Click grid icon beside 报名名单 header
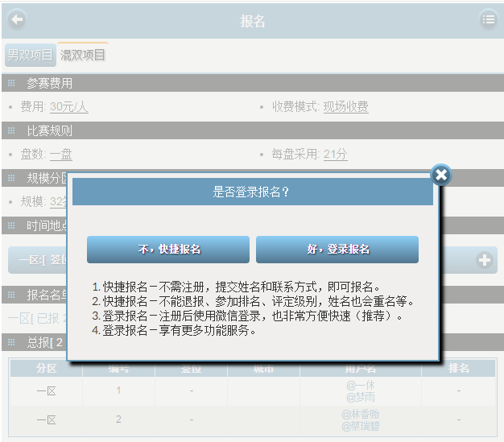 coord(11,295)
